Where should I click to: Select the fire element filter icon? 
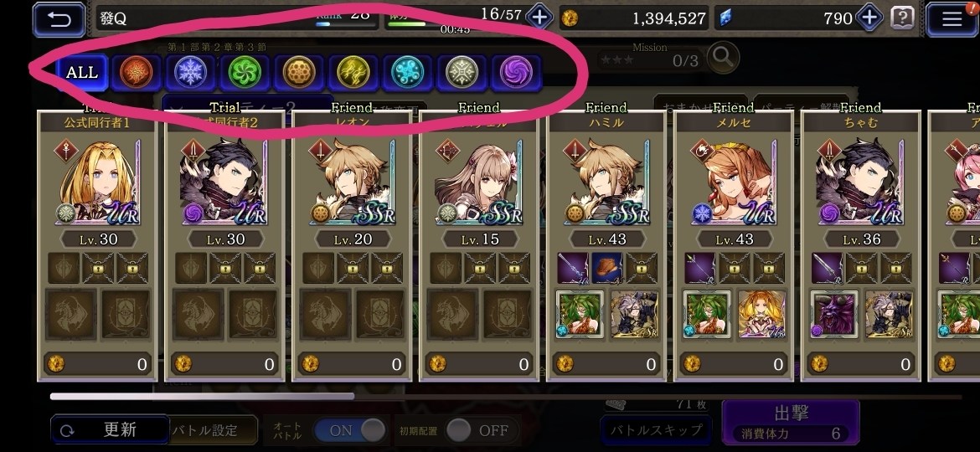pos(137,73)
